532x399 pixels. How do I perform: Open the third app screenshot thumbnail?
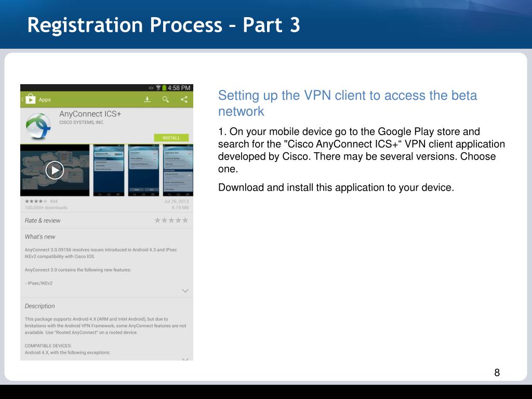[x=178, y=170]
